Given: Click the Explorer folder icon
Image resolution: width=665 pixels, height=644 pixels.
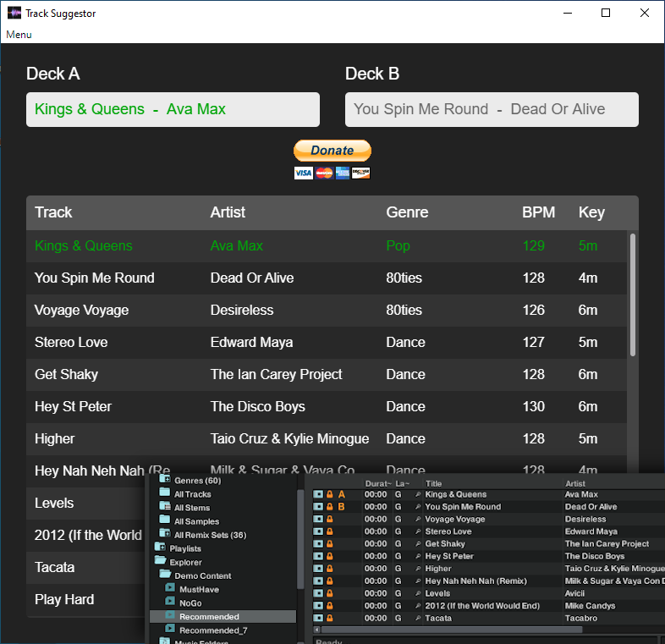Looking at the screenshot, I should 160,561.
